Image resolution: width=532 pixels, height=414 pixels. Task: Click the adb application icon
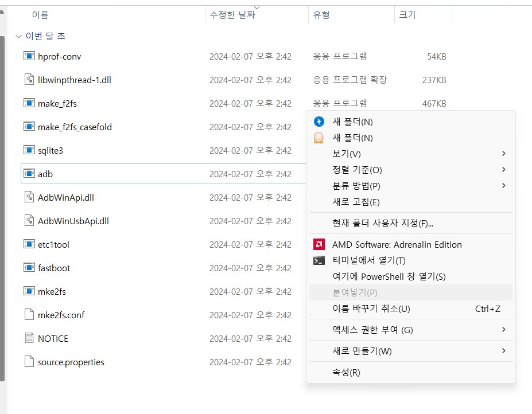[x=29, y=173]
